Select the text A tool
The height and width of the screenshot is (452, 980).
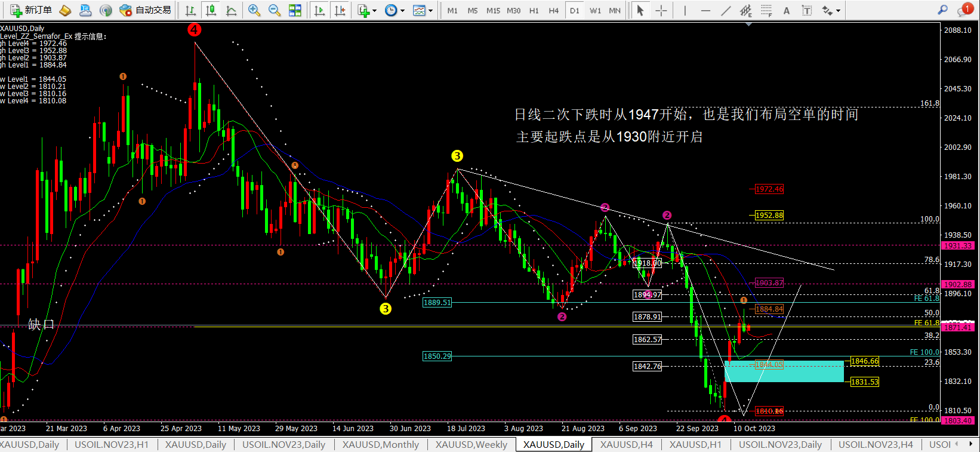pos(787,10)
